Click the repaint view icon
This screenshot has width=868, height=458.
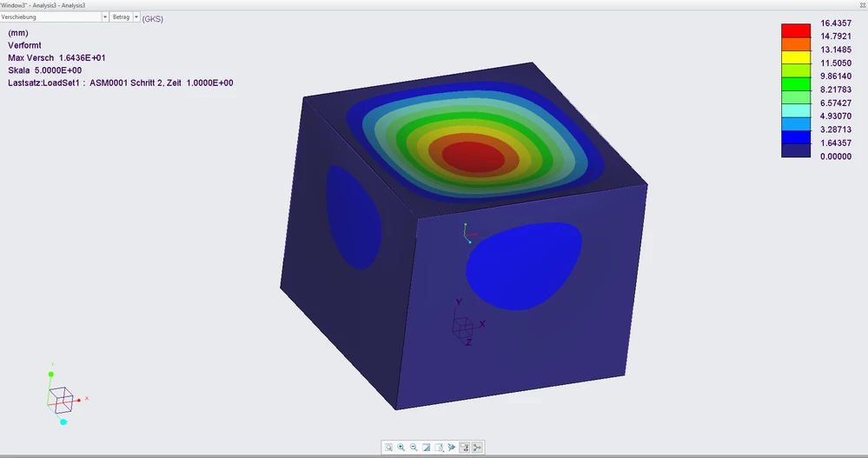click(427, 448)
